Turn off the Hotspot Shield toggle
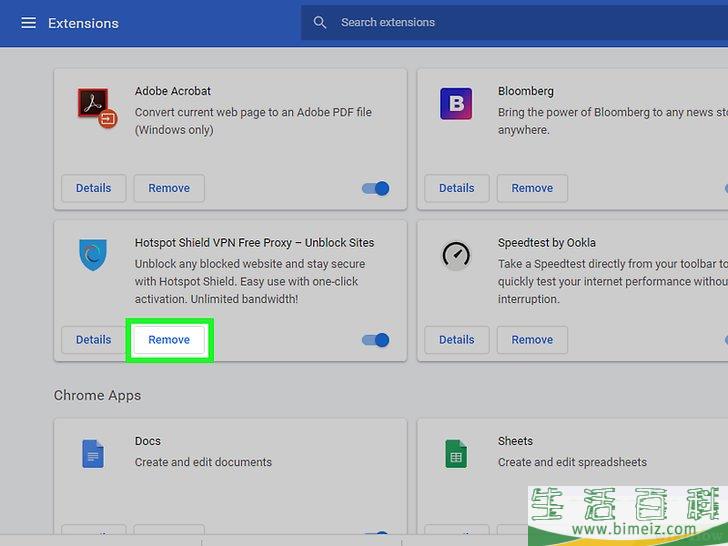Image resolution: width=728 pixels, height=546 pixels. tap(376, 340)
